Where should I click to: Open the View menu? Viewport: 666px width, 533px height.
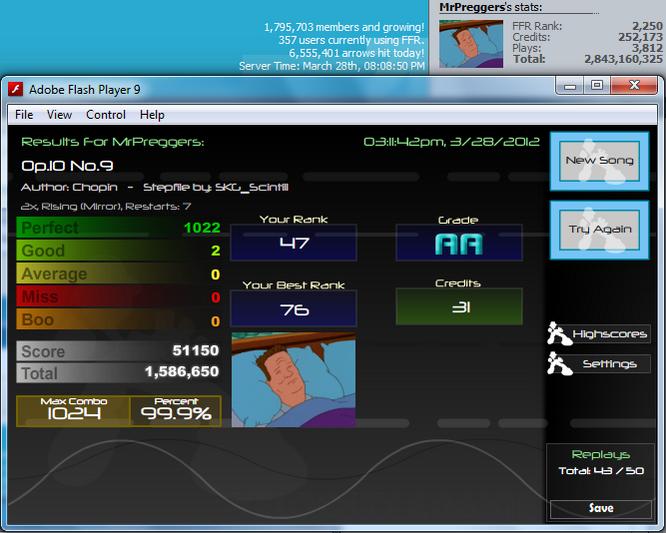[59, 115]
